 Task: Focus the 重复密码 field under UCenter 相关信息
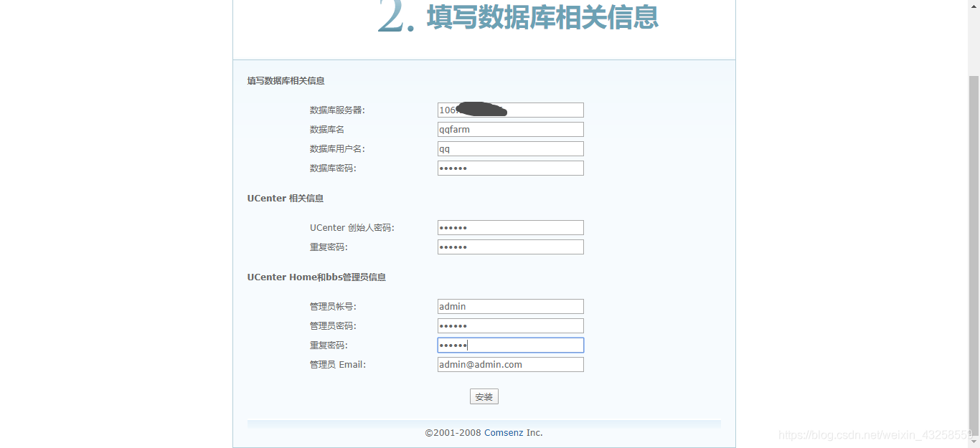pyautogui.click(x=511, y=247)
